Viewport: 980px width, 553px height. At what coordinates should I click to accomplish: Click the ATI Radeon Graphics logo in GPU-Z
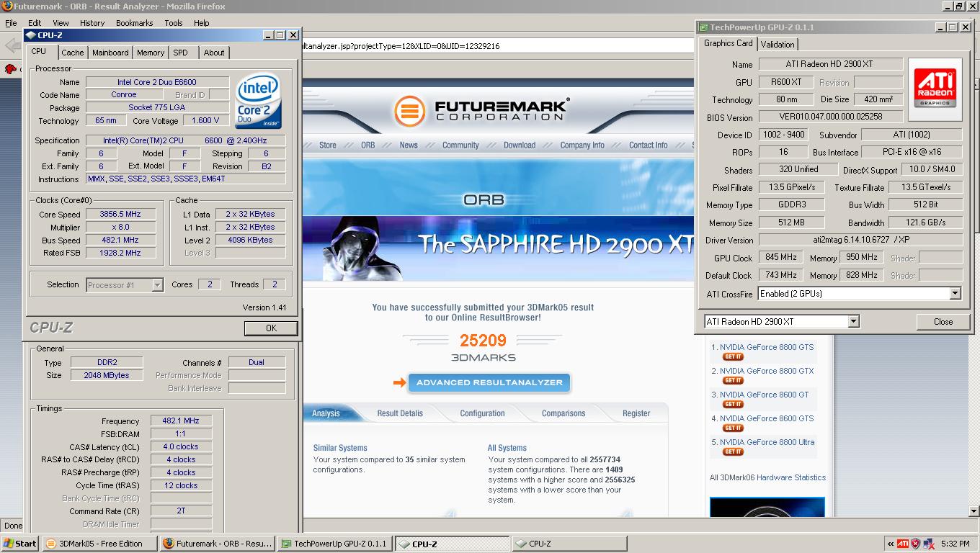[935, 89]
